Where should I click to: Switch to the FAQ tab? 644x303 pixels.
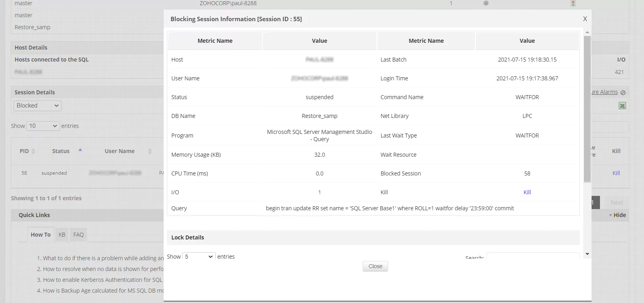(x=78, y=235)
